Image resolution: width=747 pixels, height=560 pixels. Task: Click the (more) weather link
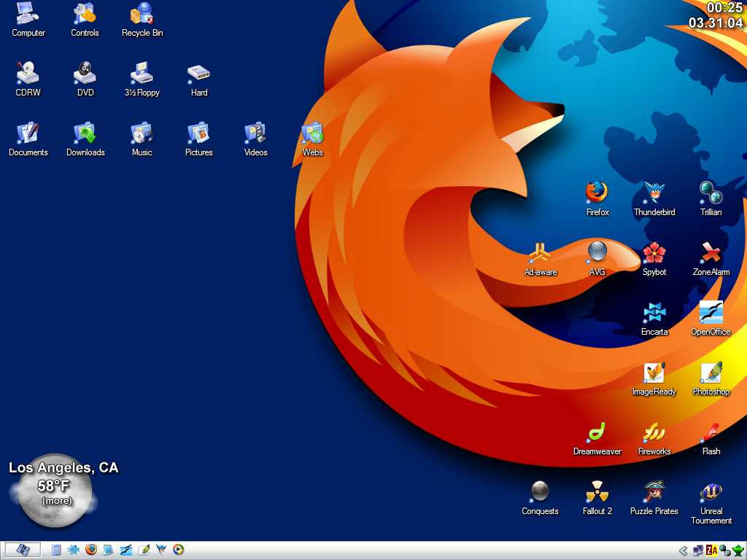click(57, 501)
